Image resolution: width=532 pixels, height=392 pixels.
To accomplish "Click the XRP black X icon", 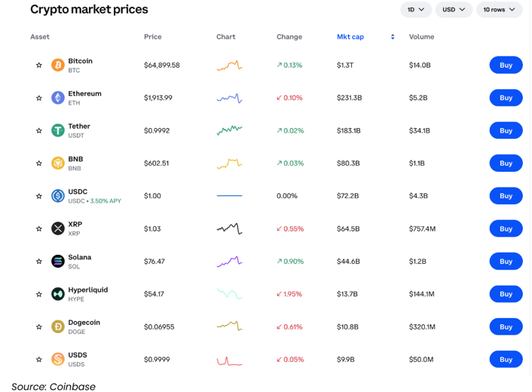I will (x=58, y=228).
